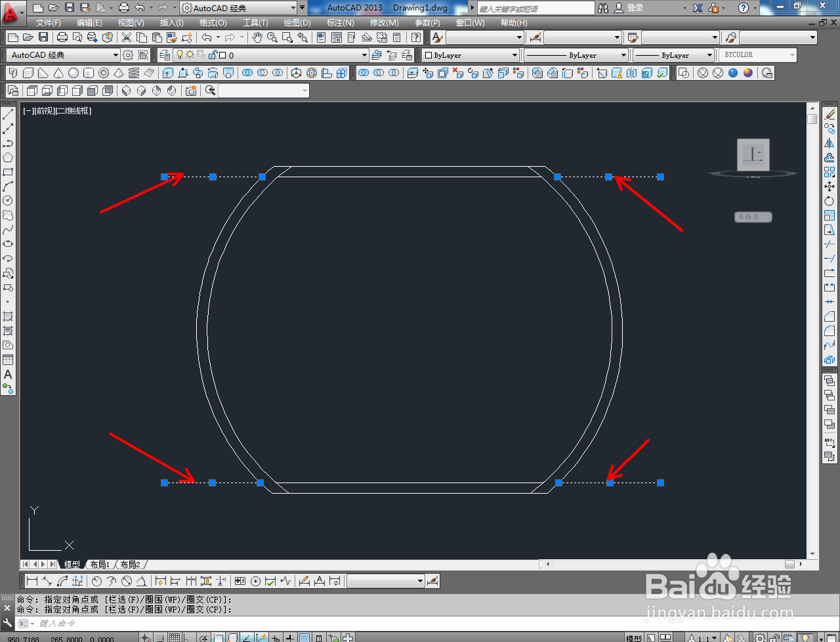Select the Fillet modify tool
The width and height of the screenshot is (840, 642).
point(829,330)
